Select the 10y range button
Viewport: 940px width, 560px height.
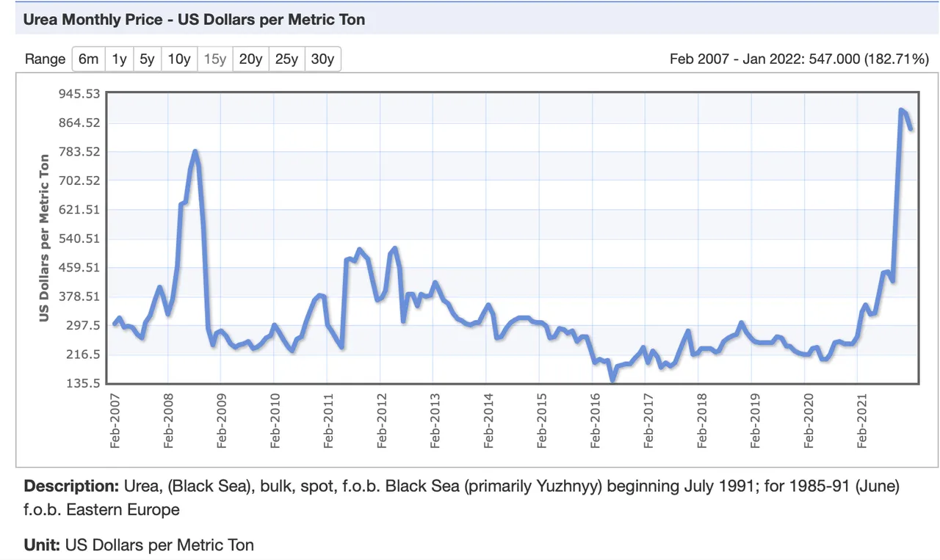[179, 59]
